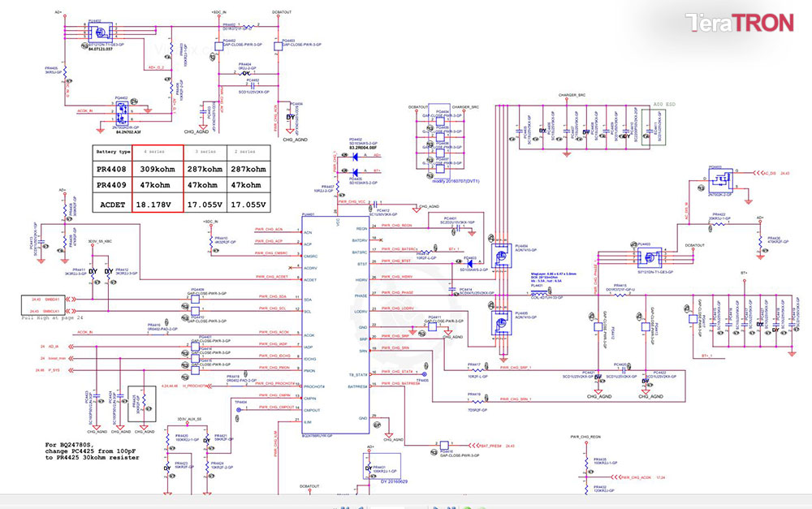Select the PD4402 diode symbol
Screen dimensions: 812x509
point(356,157)
